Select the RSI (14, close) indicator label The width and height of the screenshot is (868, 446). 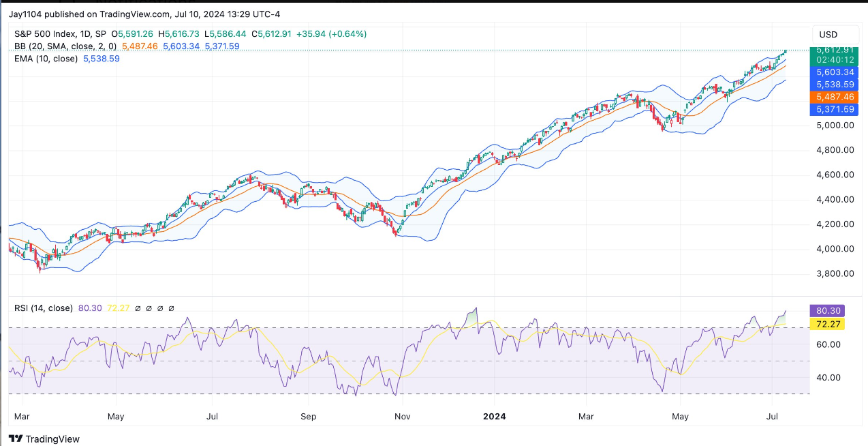pos(44,308)
